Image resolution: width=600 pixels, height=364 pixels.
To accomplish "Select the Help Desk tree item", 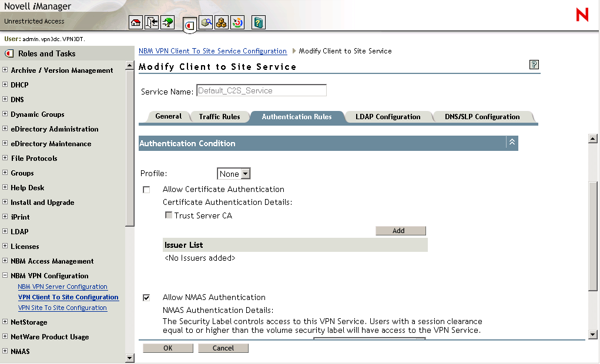I will click(x=28, y=188).
